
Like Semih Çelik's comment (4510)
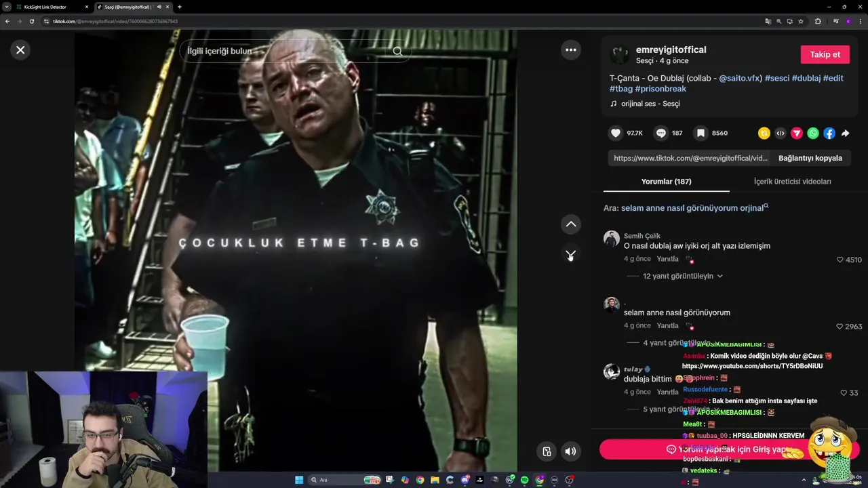pos(840,260)
